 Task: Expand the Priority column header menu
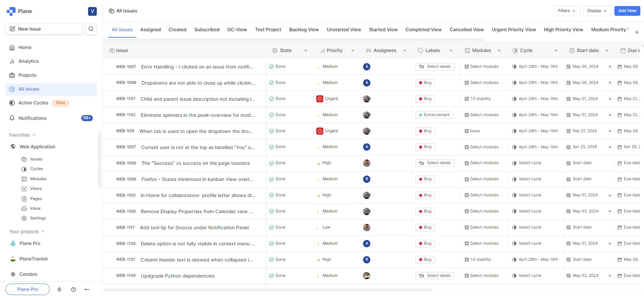click(x=353, y=51)
